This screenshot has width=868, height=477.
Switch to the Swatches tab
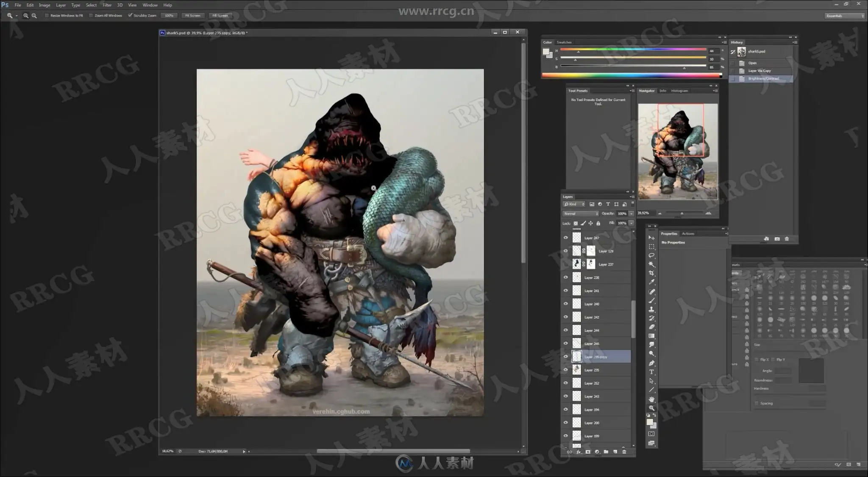pyautogui.click(x=564, y=42)
